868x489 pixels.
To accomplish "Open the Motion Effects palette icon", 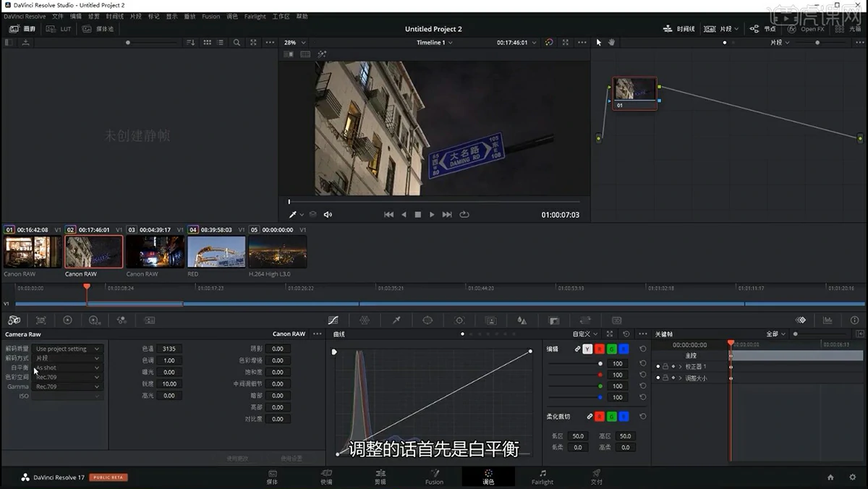I will [149, 320].
